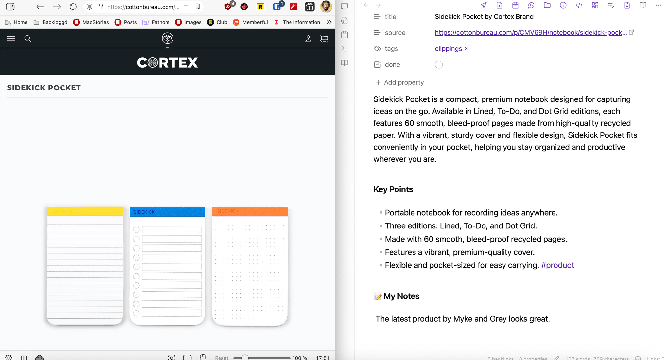This screenshot has width=670, height=360.
Task: Go back in the browser
Action: click(x=40, y=6)
